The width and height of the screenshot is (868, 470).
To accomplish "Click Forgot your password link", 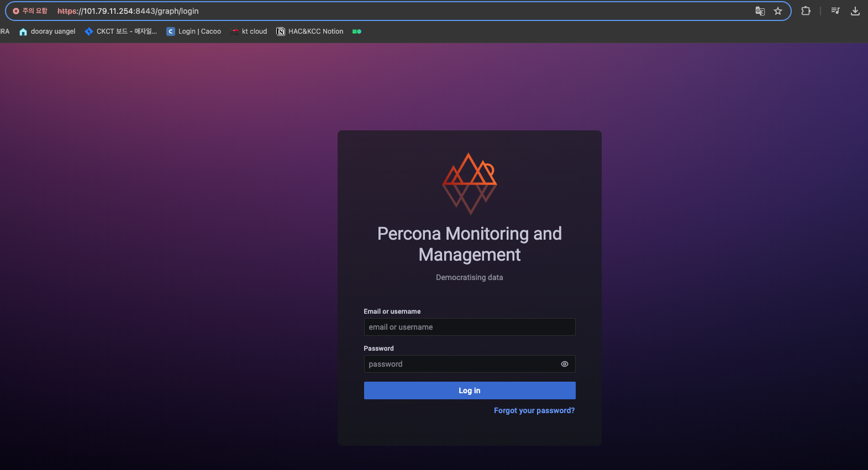I will [x=534, y=410].
